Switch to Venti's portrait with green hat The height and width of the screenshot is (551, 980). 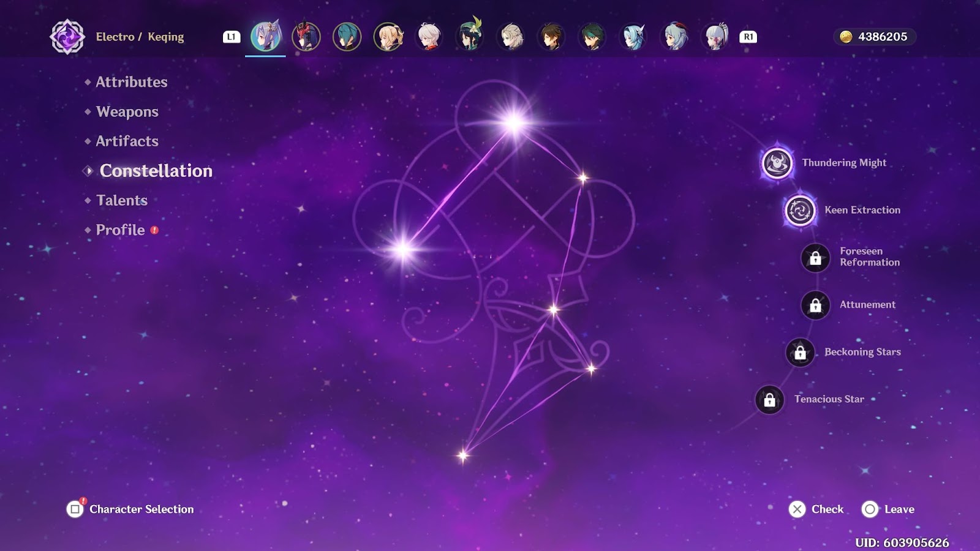coord(470,36)
